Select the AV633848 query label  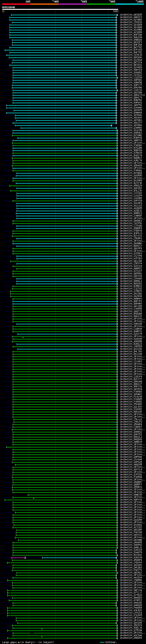coord(8,8)
